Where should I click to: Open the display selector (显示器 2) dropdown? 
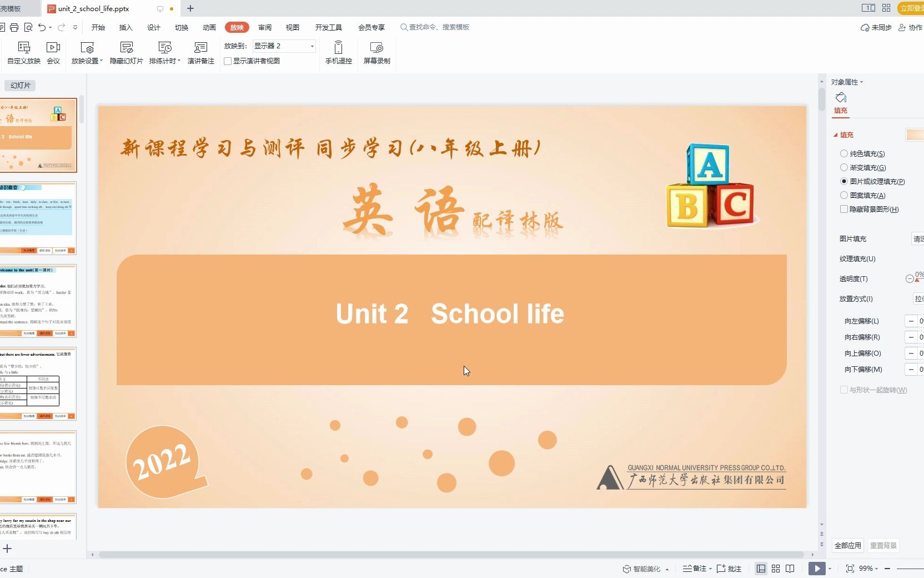point(284,46)
